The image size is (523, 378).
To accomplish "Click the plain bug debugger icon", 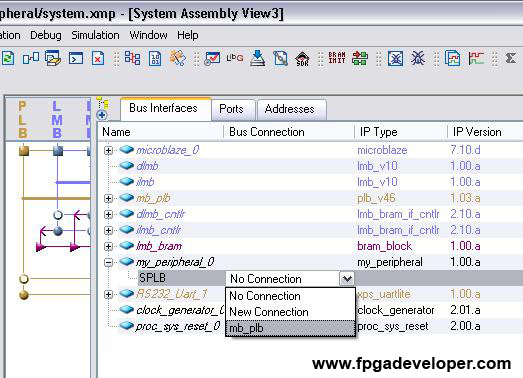I will [418, 58].
